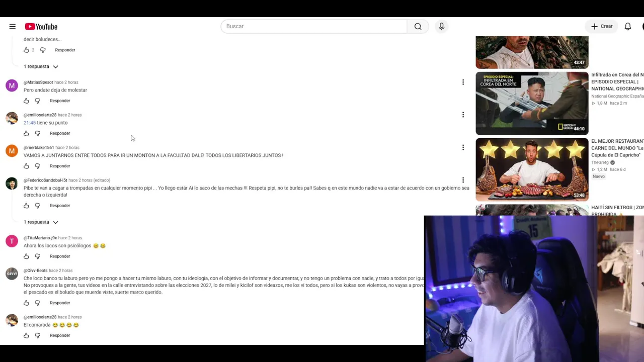644x362 pixels.
Task: Open Givv-Beats' profile avatar
Action: [x=12, y=274]
